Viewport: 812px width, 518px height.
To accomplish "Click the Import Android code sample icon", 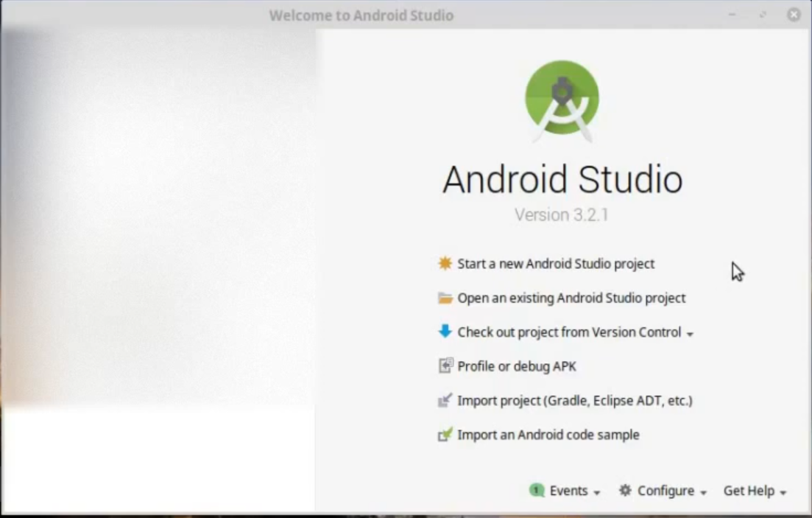I will coord(446,435).
